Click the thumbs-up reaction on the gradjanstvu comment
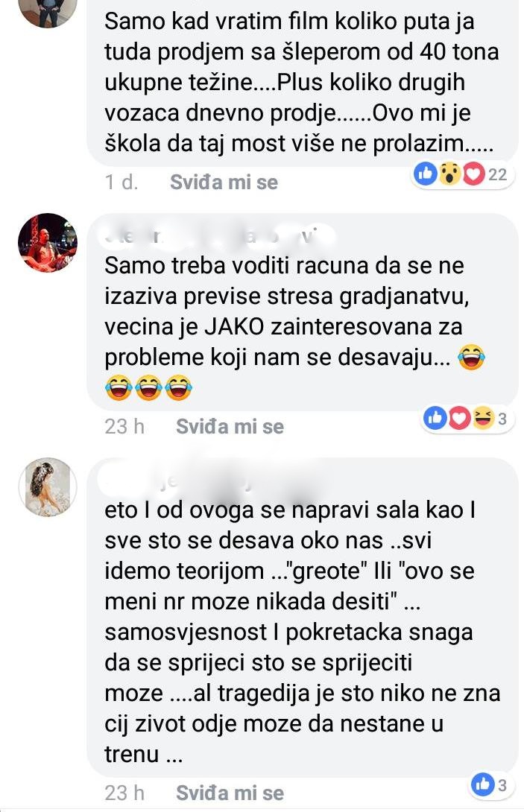This screenshot has width=524, height=812. click(435, 418)
